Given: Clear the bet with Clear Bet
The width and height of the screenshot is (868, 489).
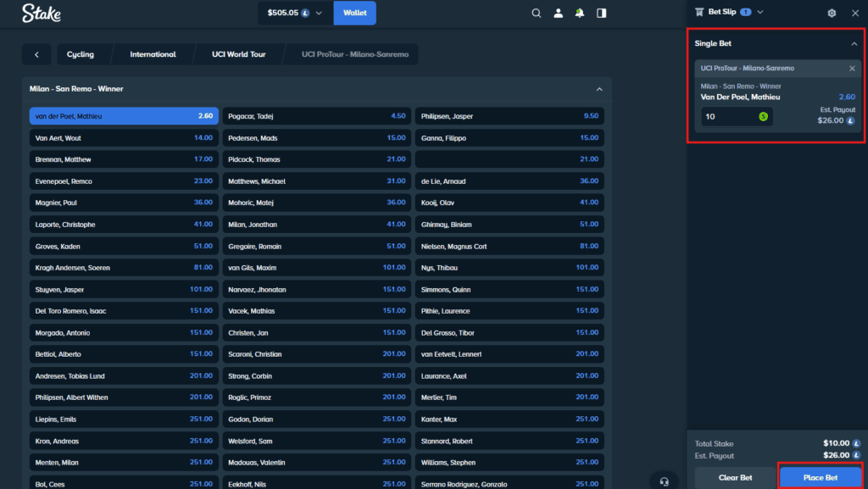Looking at the screenshot, I should [734, 477].
